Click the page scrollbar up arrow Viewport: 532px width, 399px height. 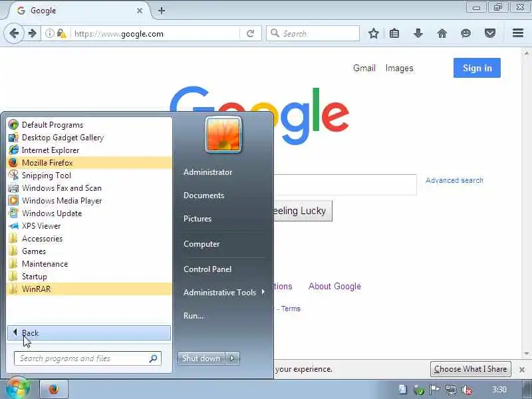point(526,53)
